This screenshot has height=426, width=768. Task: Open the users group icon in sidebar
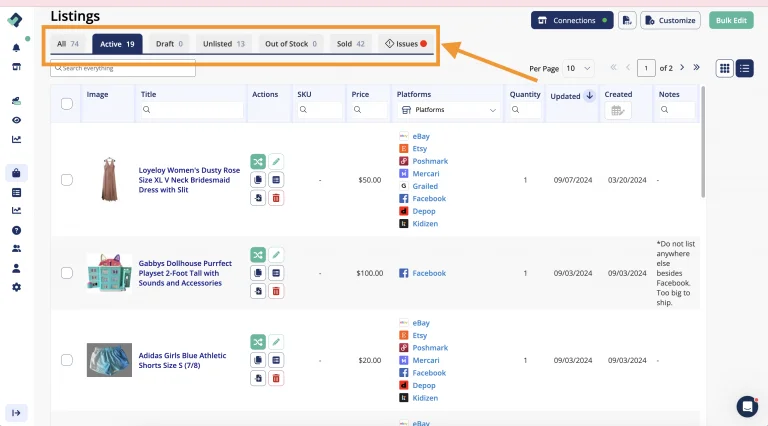pyautogui.click(x=16, y=249)
